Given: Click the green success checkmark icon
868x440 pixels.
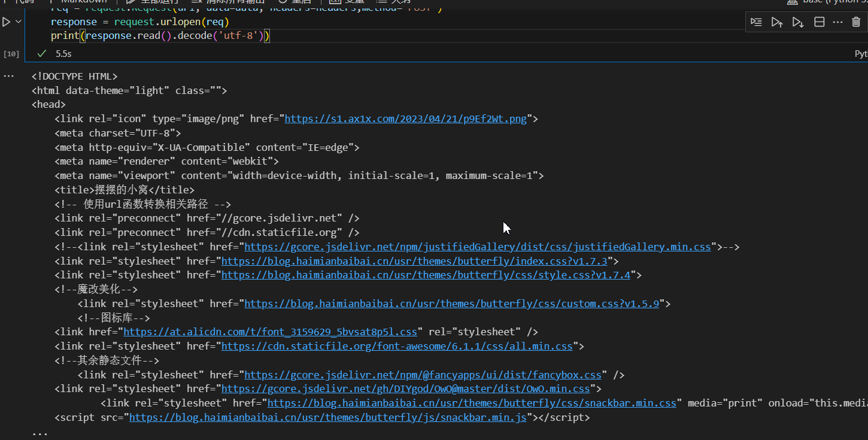Looking at the screenshot, I should click(41, 54).
